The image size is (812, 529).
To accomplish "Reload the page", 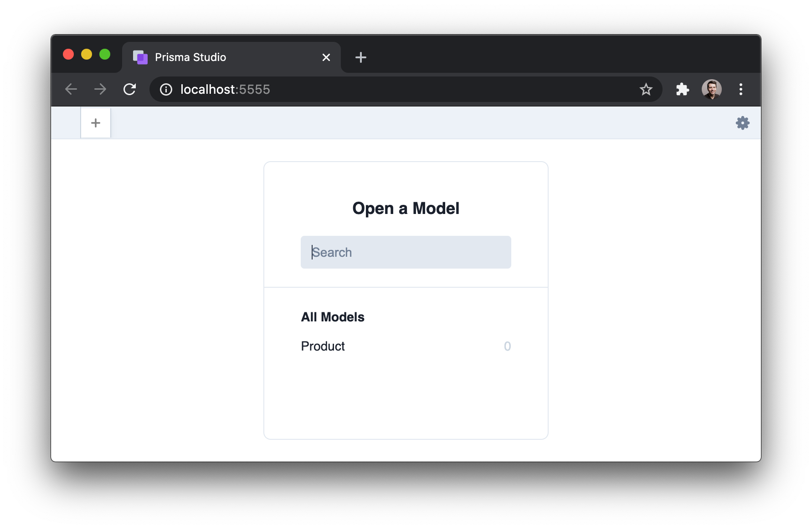I will pos(130,89).
